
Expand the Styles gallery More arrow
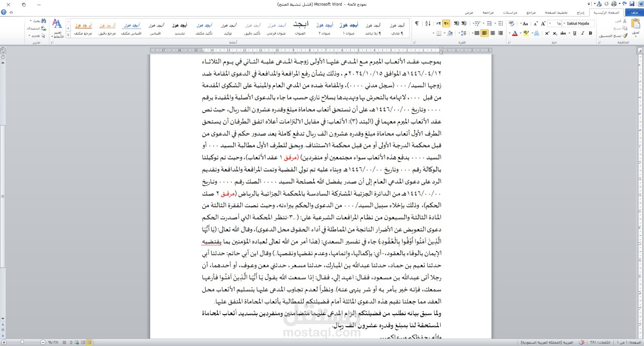(68, 35)
